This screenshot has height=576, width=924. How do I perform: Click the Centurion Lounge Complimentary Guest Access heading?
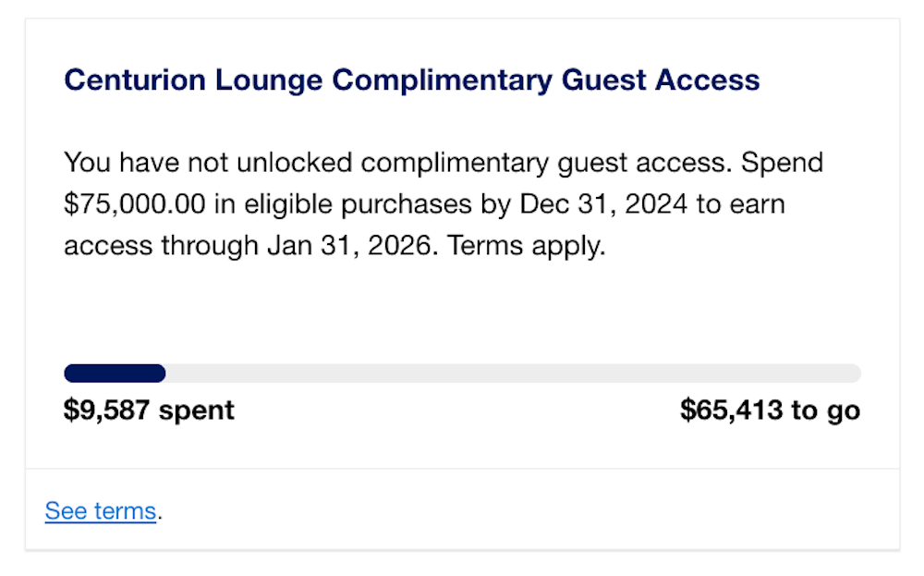click(x=411, y=80)
